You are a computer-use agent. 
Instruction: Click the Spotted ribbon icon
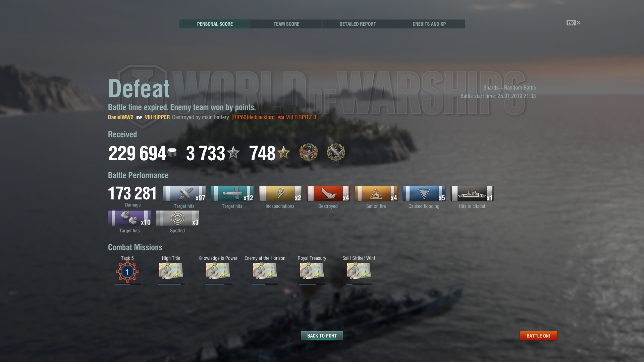point(177,218)
